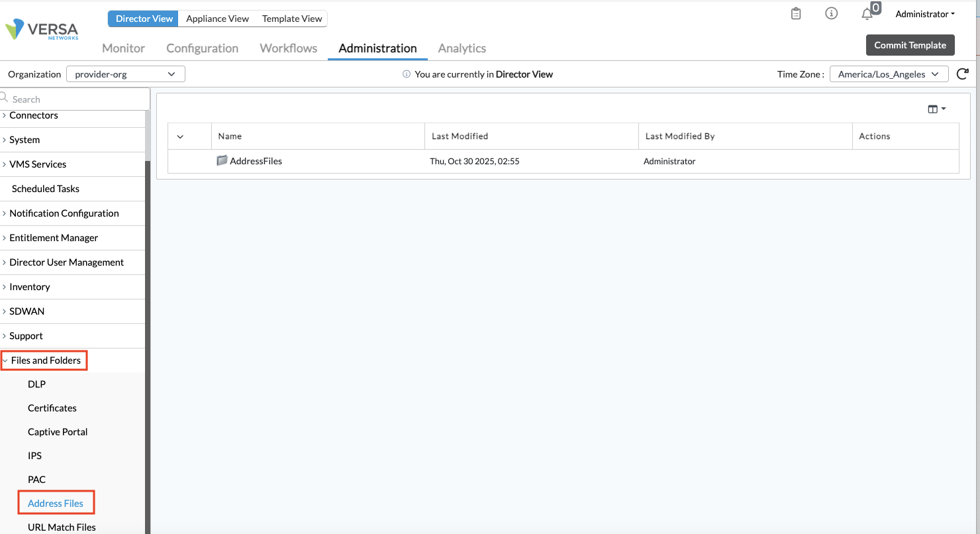Click the sidebar Search input field

coord(76,99)
